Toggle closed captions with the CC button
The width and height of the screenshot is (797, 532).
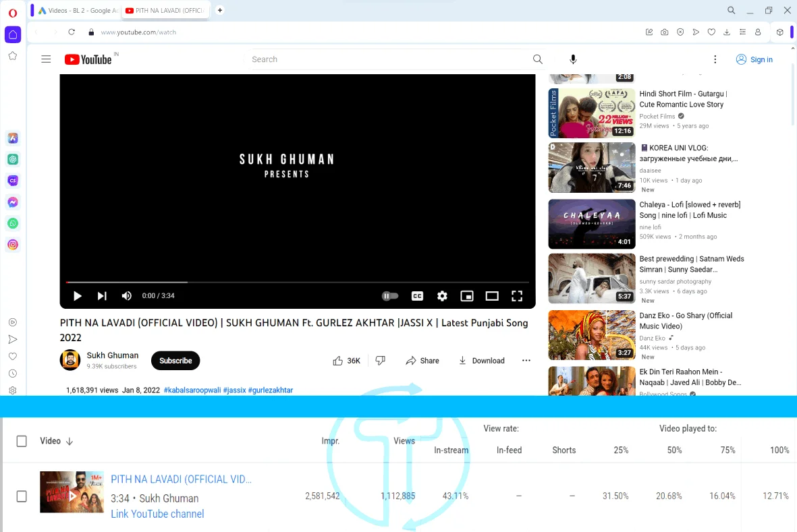tap(417, 296)
